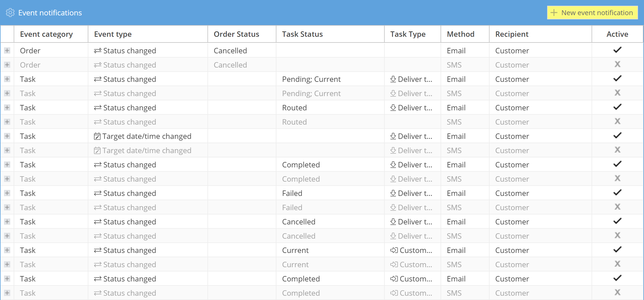Click deliver icon in Failed Email row
Viewport: 644px width, 300px height.
393,193
